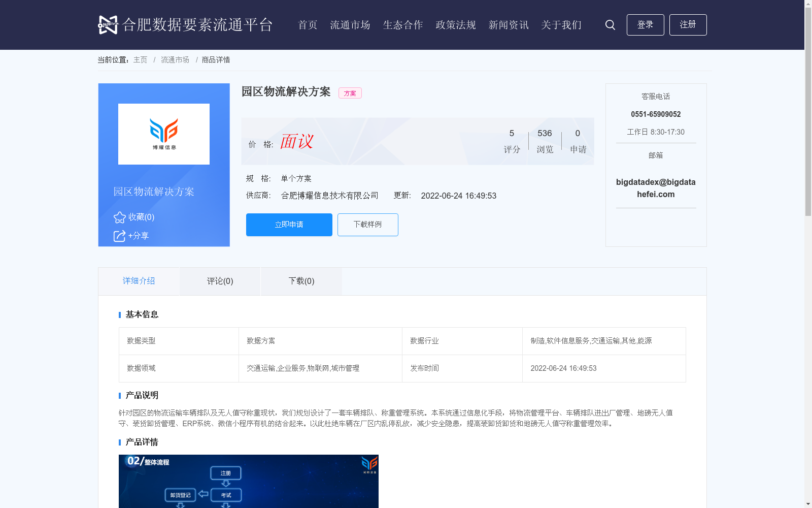The width and height of the screenshot is (812, 508).
Task: Click the 登录 button
Action: (x=646, y=25)
